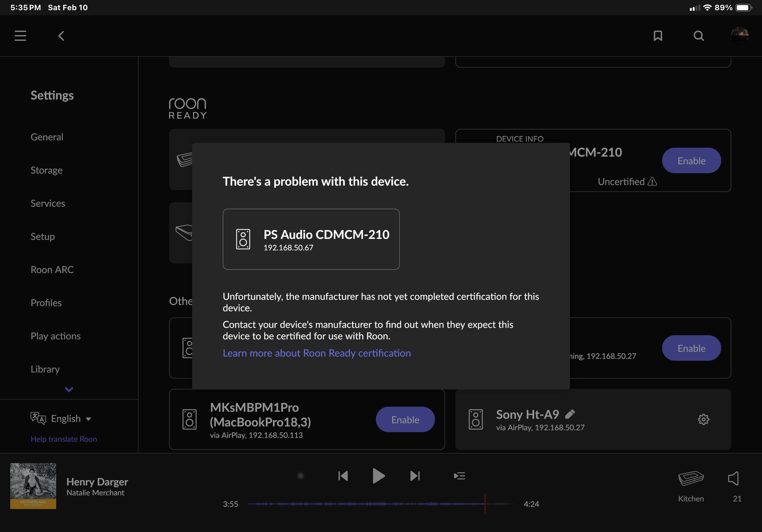Click the Sony Ht-A9 speaker icon

point(475,419)
